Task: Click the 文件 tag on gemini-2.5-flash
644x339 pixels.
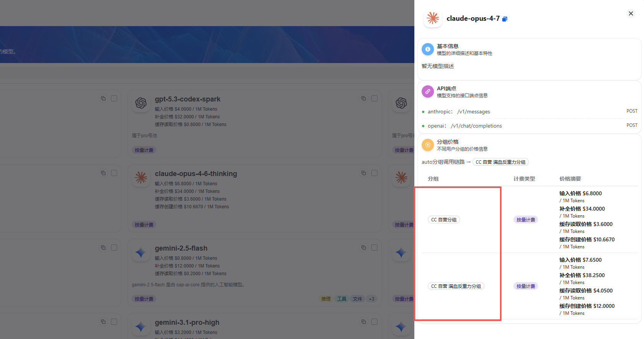Action: click(x=358, y=299)
